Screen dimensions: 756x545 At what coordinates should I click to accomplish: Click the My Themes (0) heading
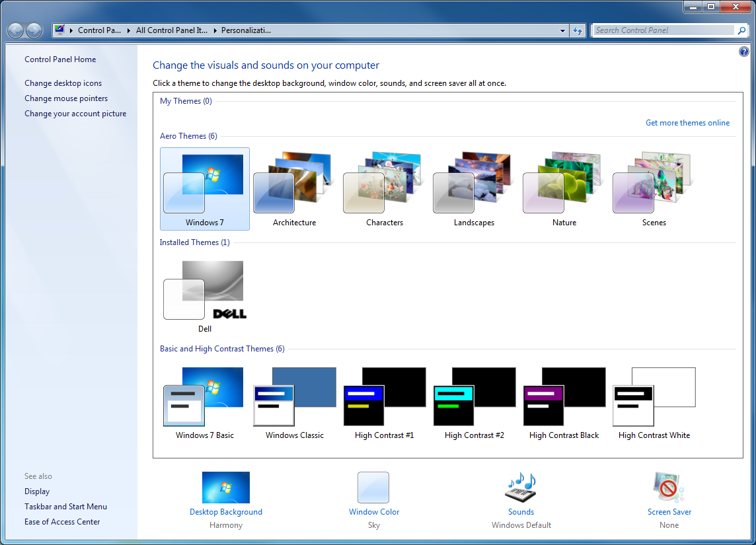(x=186, y=101)
